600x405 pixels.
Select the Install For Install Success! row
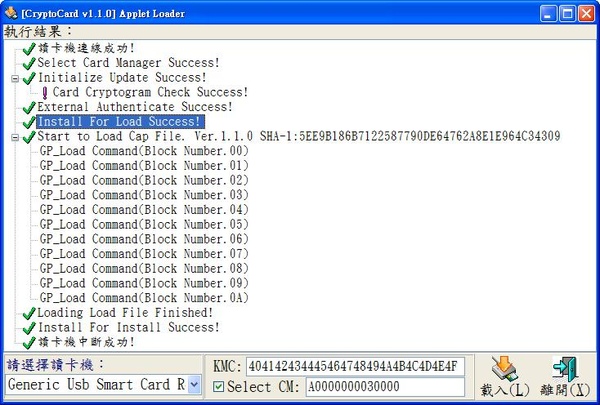pyautogui.click(x=128, y=327)
